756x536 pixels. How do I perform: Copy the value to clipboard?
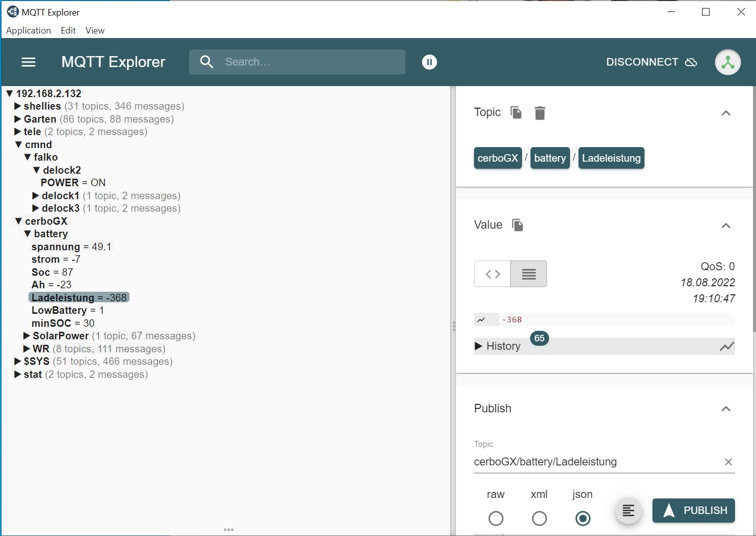click(517, 225)
